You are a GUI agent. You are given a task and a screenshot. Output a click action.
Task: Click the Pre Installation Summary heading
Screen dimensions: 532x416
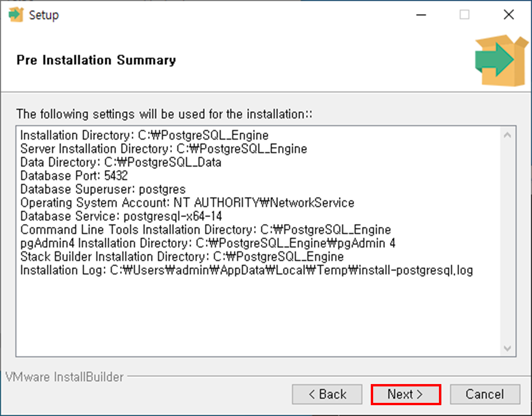point(96,60)
